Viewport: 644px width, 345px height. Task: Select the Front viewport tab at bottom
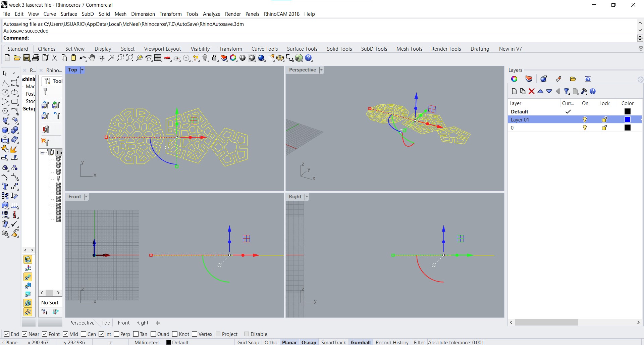tap(123, 323)
